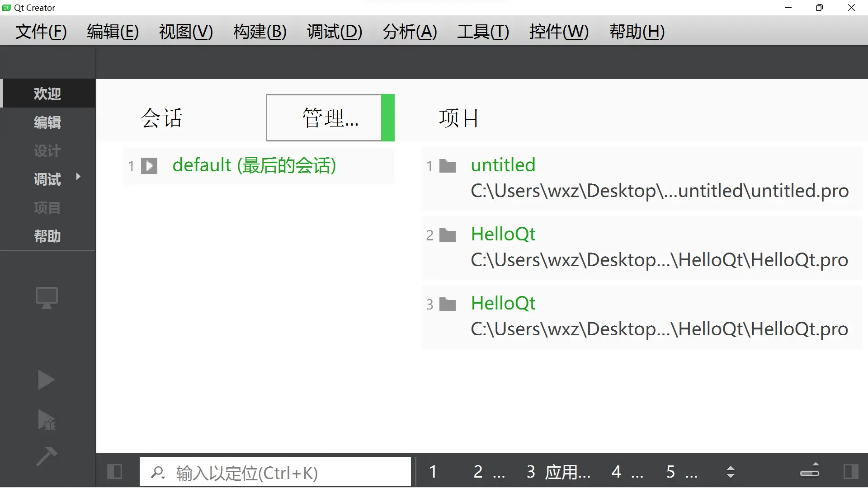Open the kit target selector monitor icon

point(47,298)
